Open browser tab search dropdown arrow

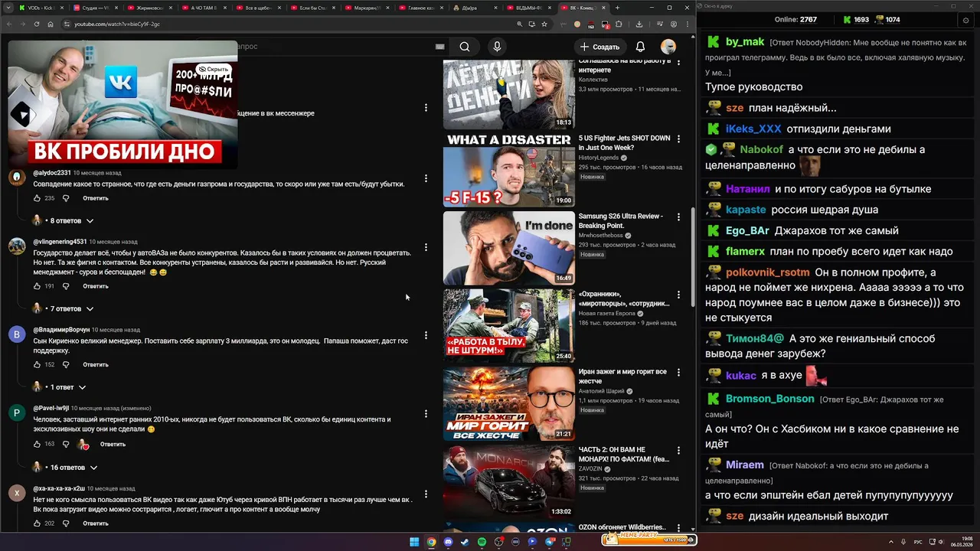click(x=8, y=8)
